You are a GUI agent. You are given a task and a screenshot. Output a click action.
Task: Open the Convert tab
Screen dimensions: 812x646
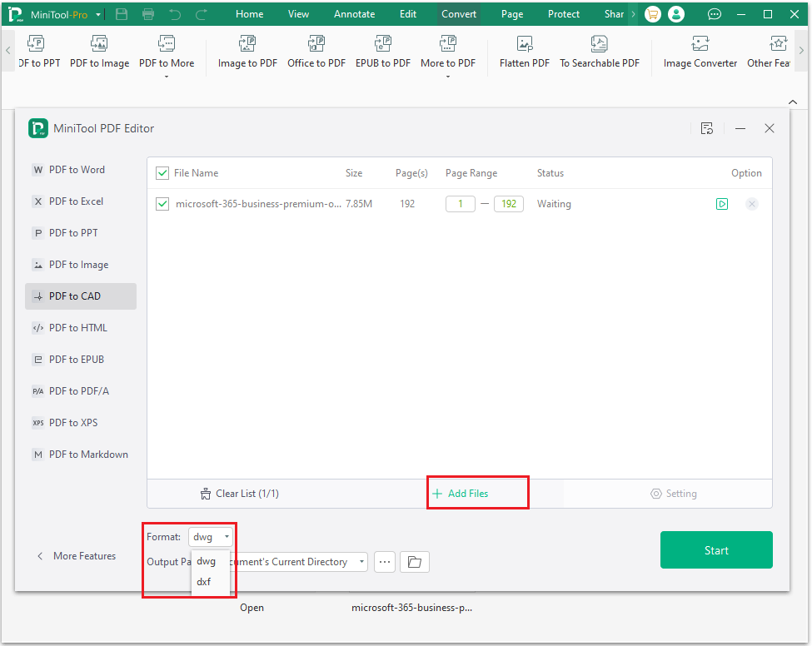(459, 14)
